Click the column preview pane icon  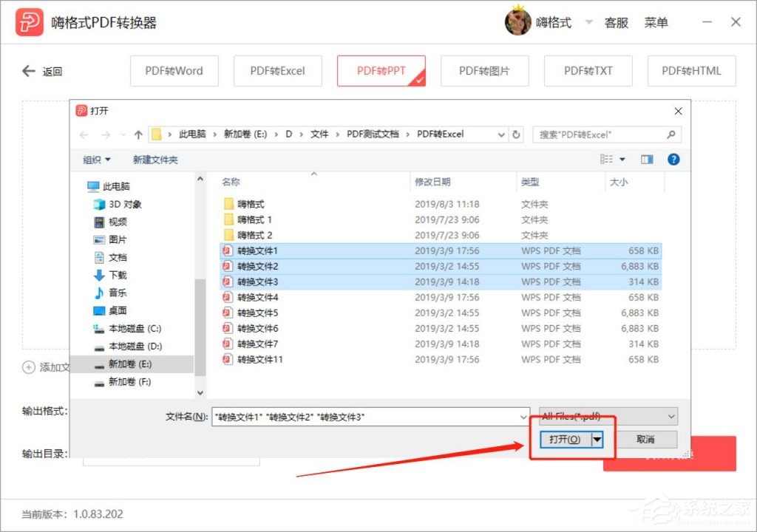(x=646, y=158)
